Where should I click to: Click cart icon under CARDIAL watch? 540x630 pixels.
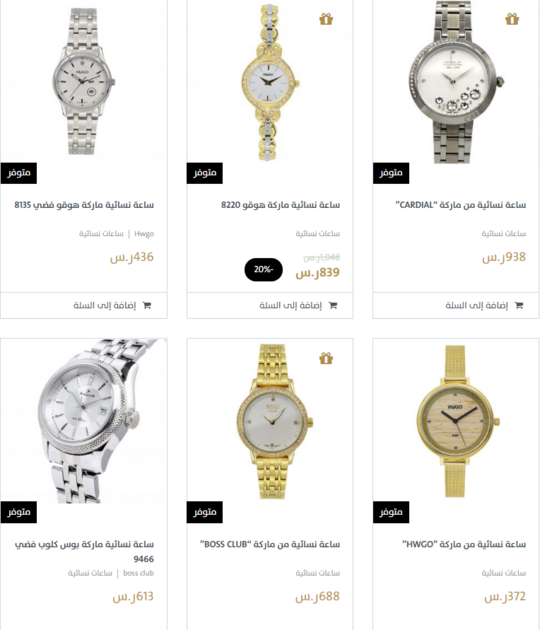(519, 305)
